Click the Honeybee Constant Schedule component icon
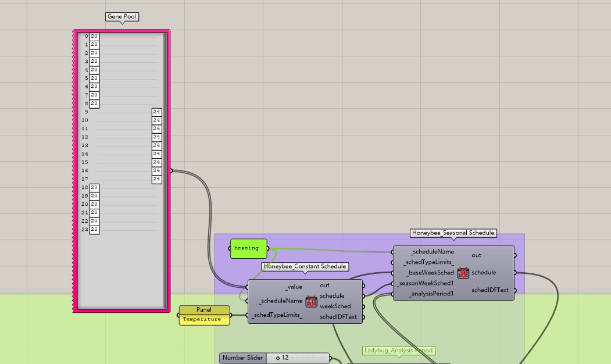 click(x=312, y=301)
